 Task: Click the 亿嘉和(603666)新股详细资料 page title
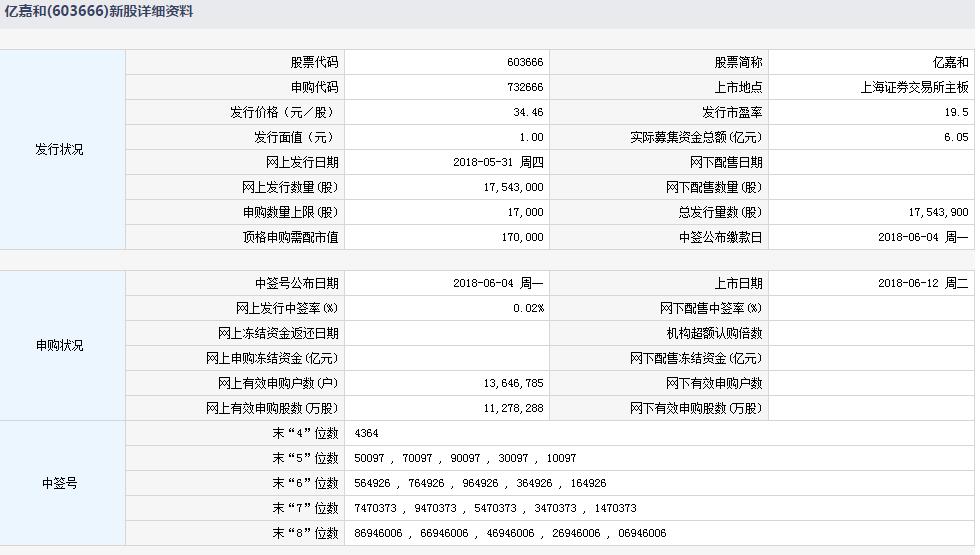pos(98,12)
